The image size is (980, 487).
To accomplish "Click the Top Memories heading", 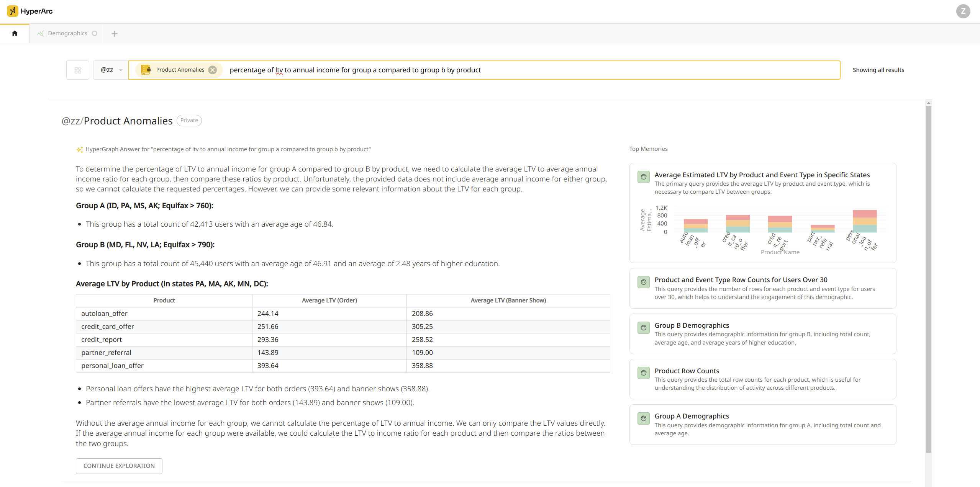I will 648,149.
